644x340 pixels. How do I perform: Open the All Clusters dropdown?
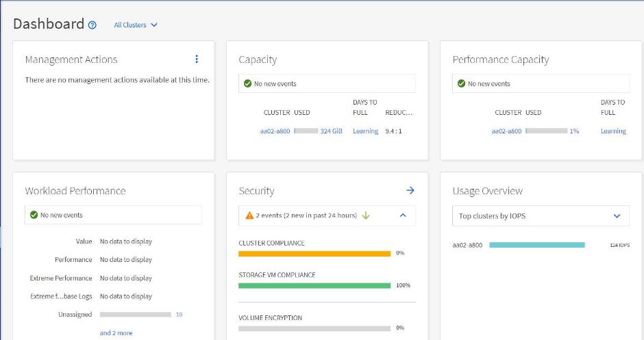(136, 25)
